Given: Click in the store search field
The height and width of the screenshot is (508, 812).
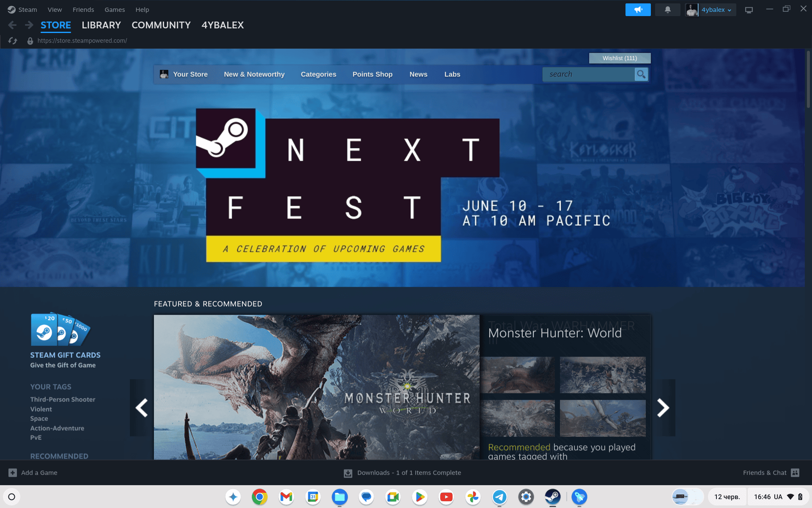Looking at the screenshot, I should [589, 75].
